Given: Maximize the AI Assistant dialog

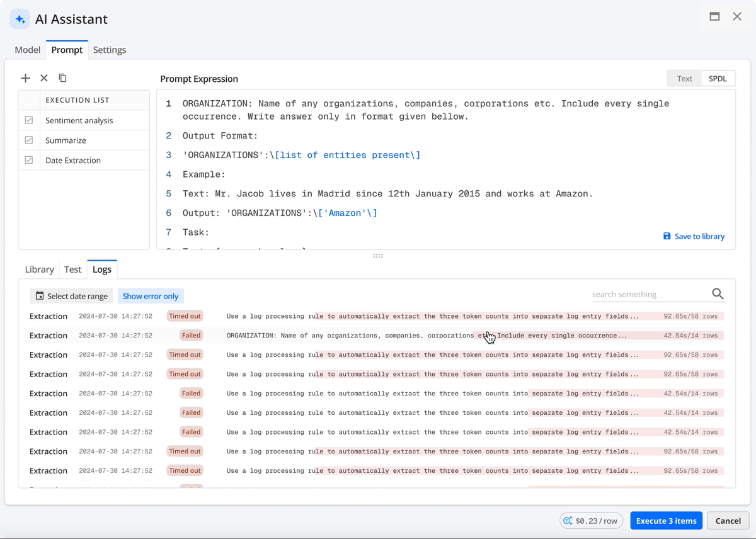Looking at the screenshot, I should point(714,17).
